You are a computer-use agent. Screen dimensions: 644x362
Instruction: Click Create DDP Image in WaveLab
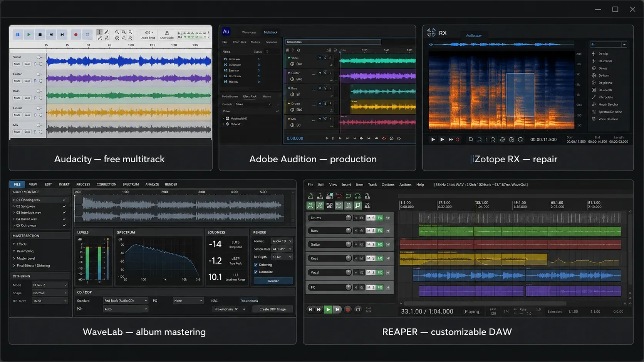click(x=273, y=309)
